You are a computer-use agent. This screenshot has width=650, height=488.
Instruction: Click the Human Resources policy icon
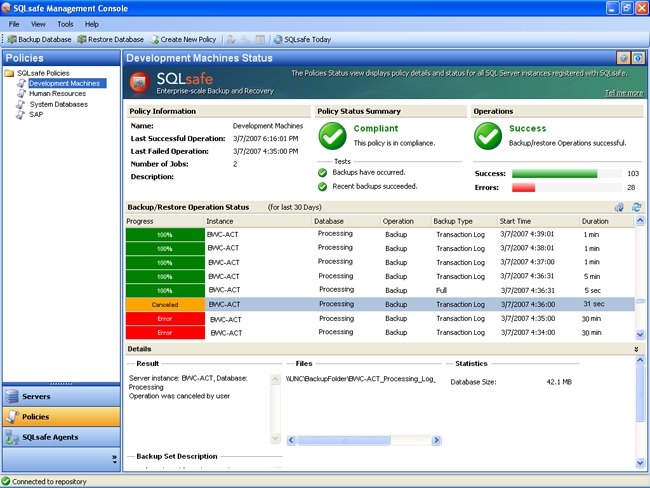(21, 94)
